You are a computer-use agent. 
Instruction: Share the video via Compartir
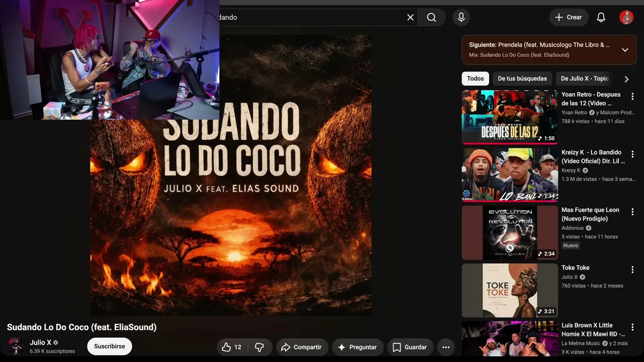(x=301, y=347)
